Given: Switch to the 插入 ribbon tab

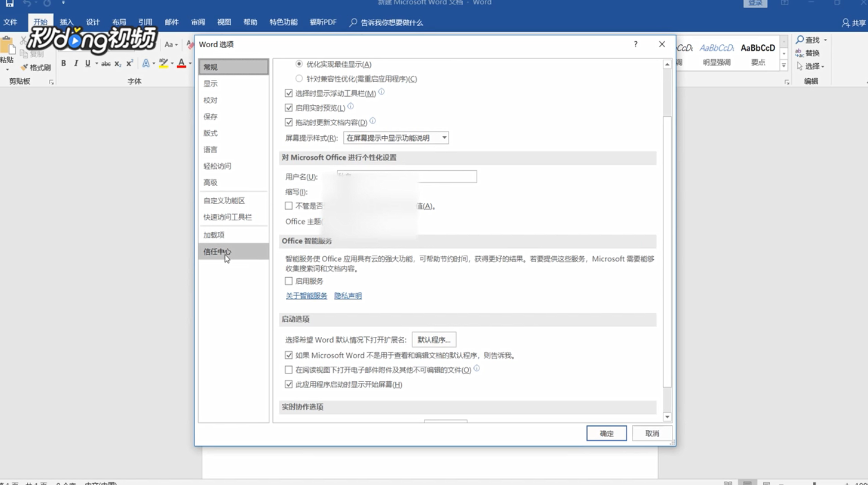Looking at the screenshot, I should [x=67, y=23].
